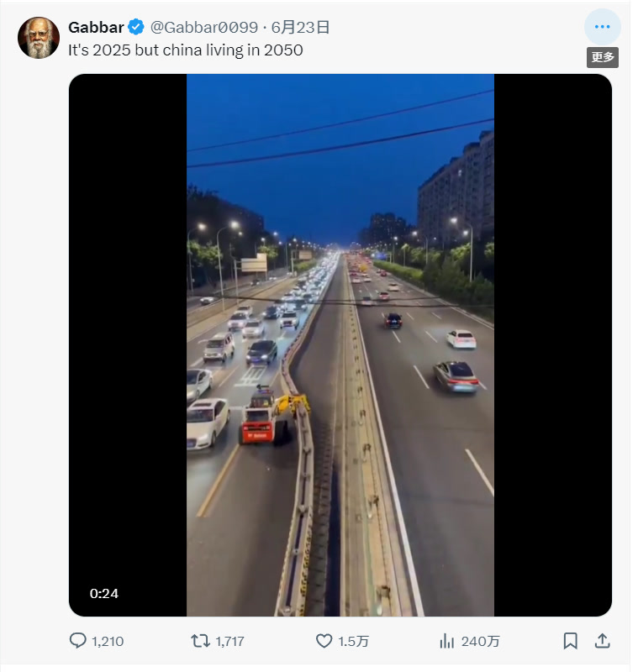Click the 1,210 replies count

(108, 641)
